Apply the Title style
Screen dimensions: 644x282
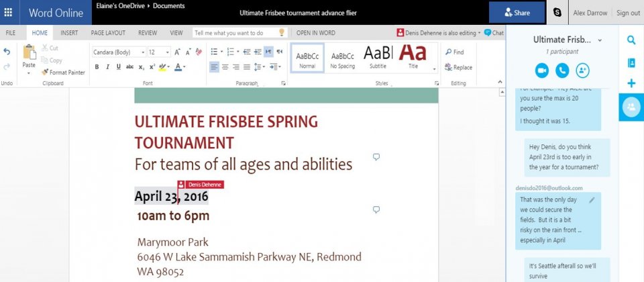click(413, 59)
